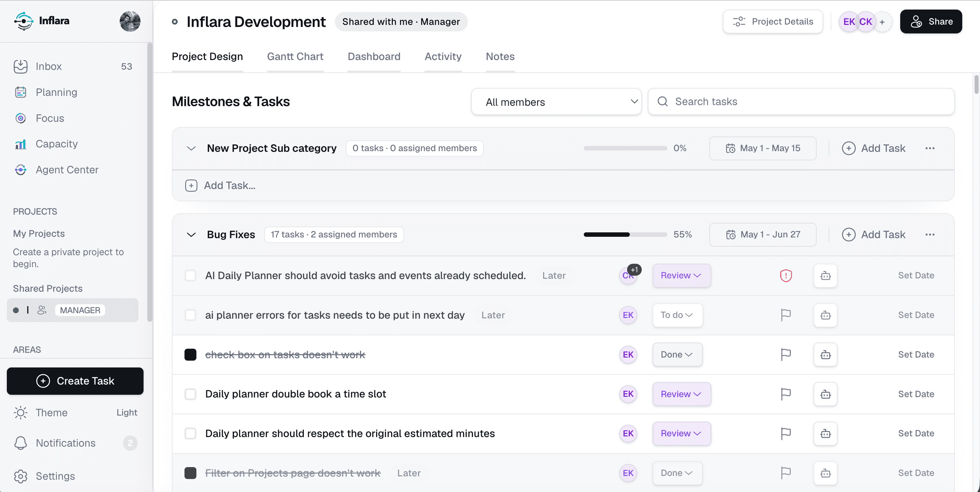Set Date for ai planner errors task

point(916,315)
